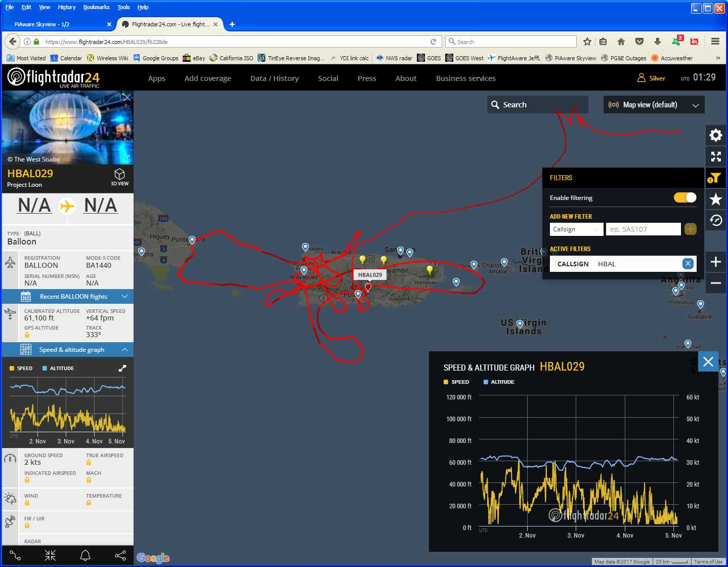Toggle the Enable filtering switch
The width and height of the screenshot is (728, 567).
click(684, 197)
